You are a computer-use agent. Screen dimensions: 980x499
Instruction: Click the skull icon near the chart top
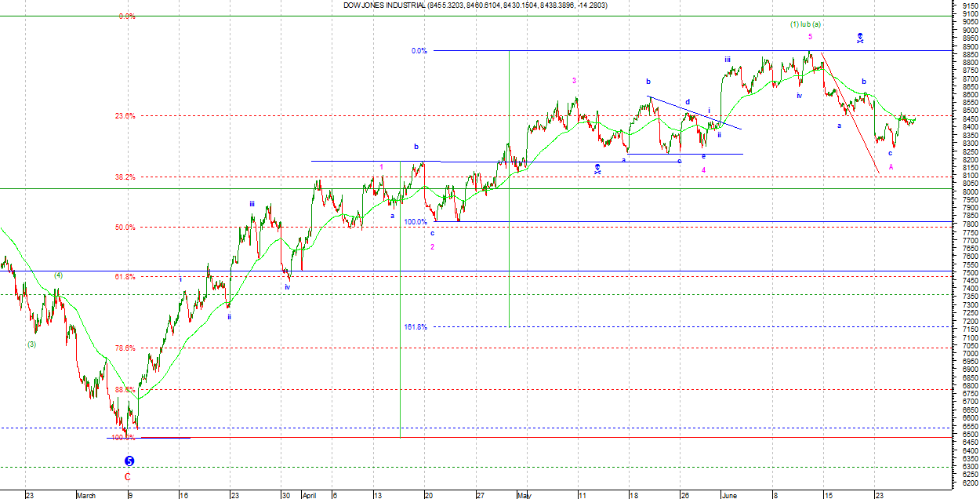(x=860, y=38)
